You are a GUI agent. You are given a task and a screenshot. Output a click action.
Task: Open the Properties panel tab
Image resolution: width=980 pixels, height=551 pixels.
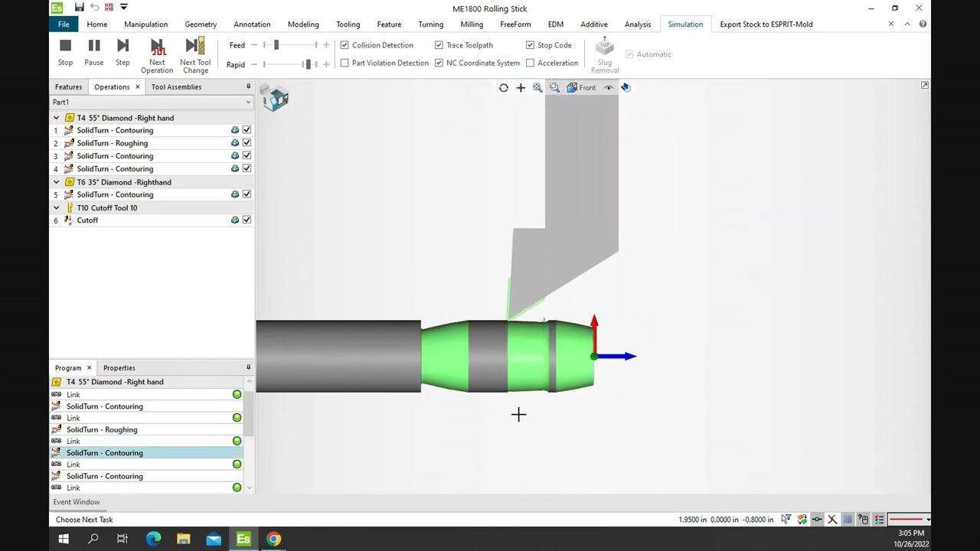click(119, 368)
